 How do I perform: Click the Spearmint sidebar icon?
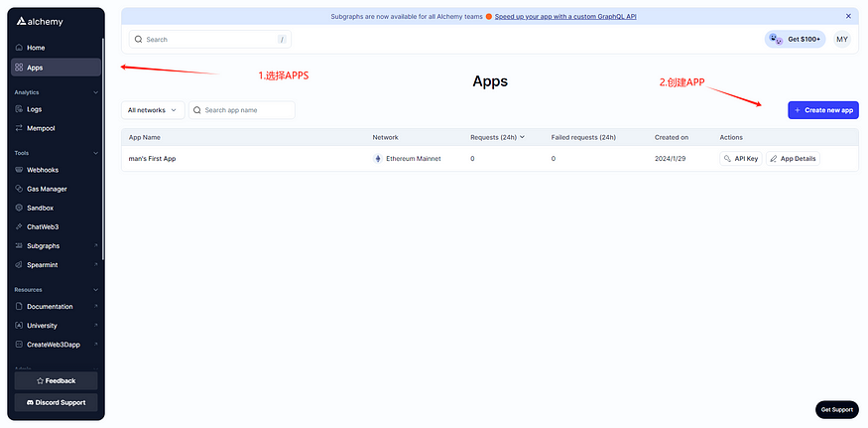tap(19, 265)
